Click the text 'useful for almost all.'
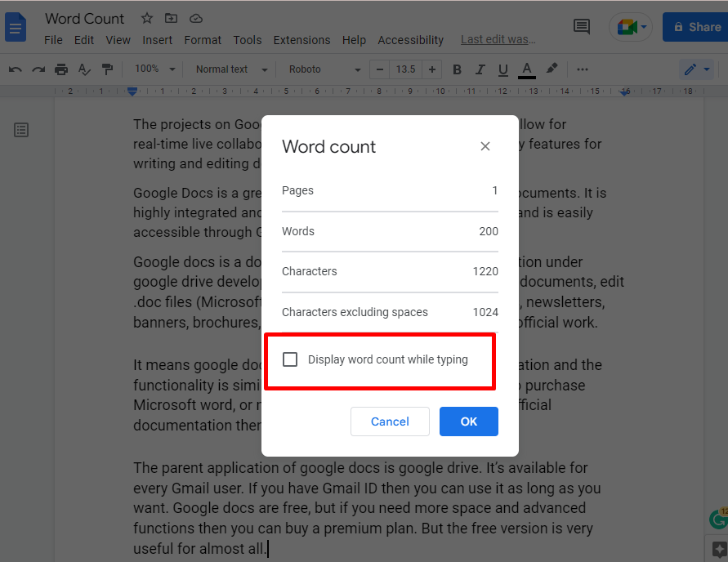 (x=199, y=549)
